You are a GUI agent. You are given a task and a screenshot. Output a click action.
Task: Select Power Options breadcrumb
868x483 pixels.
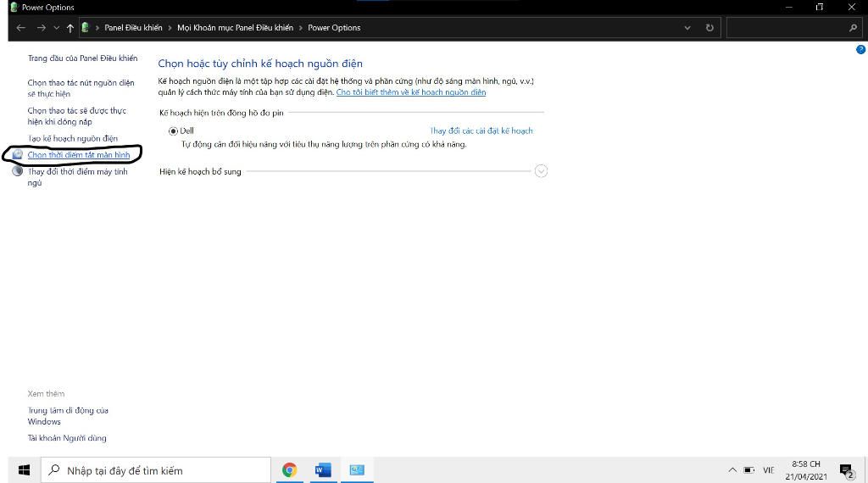[334, 28]
